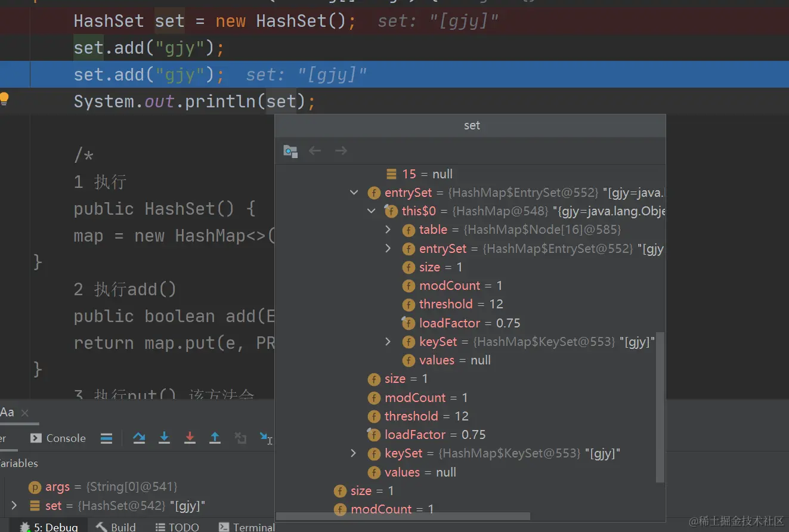
Task: Click the "2 执行add()" comment line
Action: tap(125, 289)
